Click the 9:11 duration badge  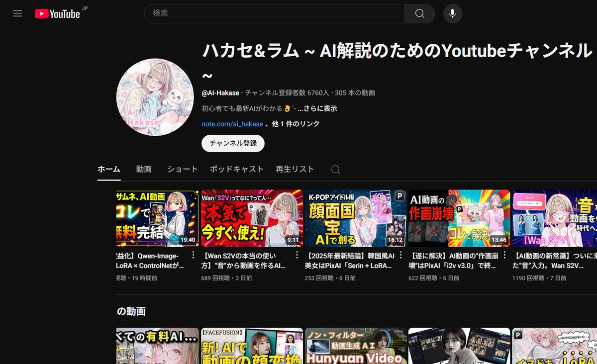tap(293, 240)
